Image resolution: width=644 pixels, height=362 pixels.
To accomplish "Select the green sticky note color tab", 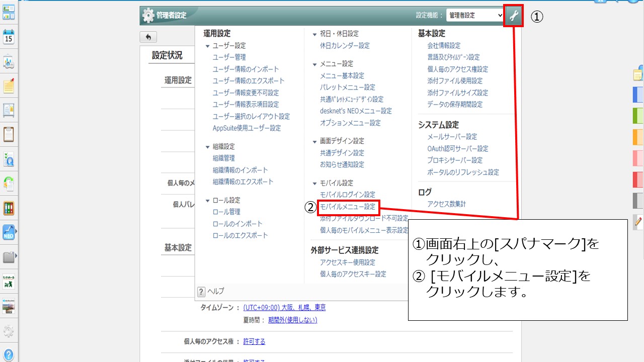I will [x=638, y=116].
